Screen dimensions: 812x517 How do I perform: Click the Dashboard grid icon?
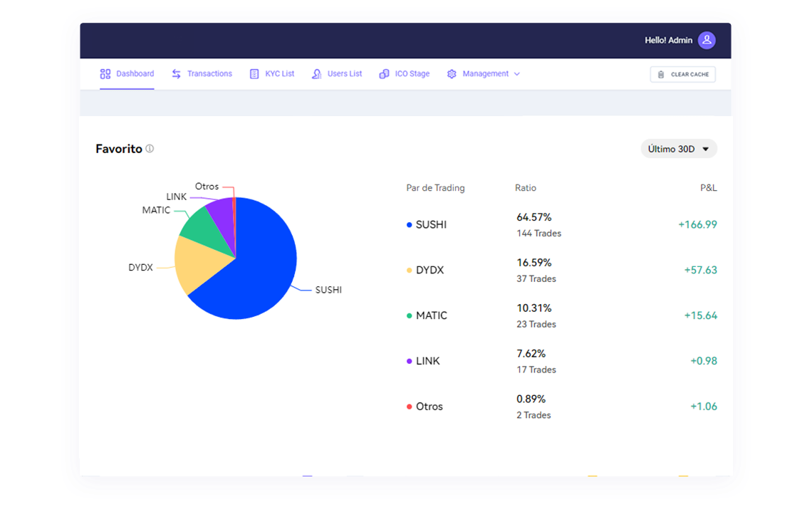105,74
